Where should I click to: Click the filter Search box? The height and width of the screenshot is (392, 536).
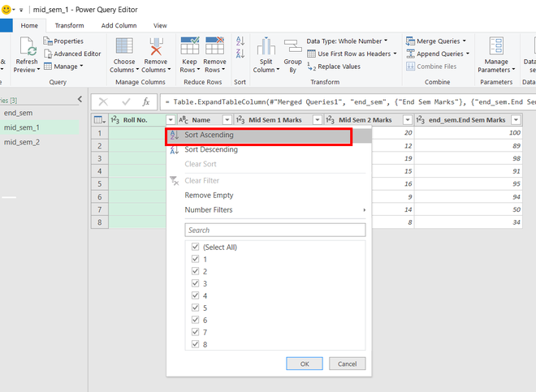click(x=275, y=230)
